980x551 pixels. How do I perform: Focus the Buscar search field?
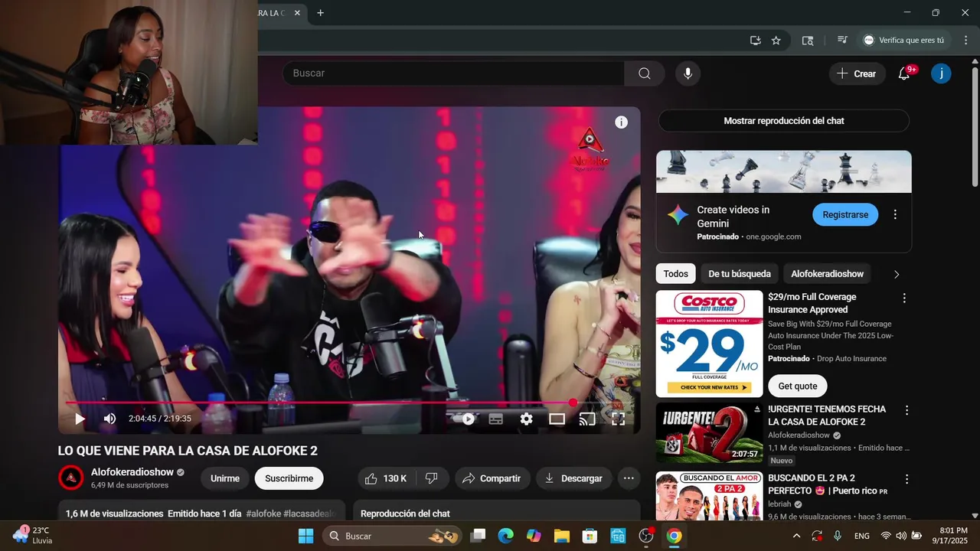453,73
